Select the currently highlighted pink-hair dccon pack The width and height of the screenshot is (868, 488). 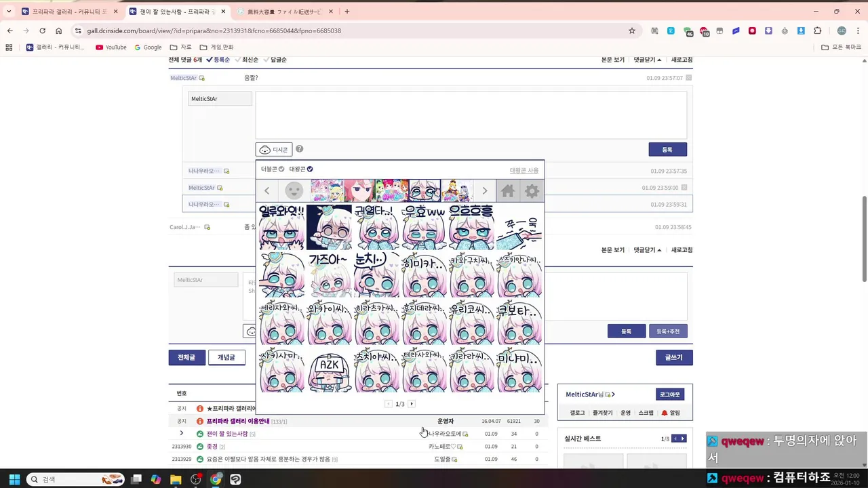click(425, 191)
